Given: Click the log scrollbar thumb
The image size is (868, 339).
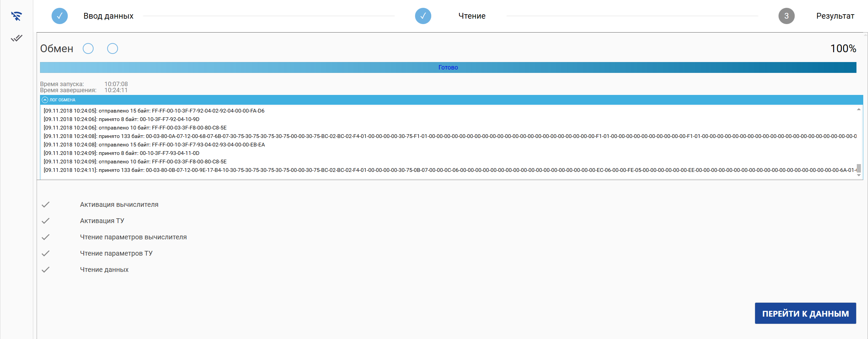Looking at the screenshot, I should click(x=859, y=168).
